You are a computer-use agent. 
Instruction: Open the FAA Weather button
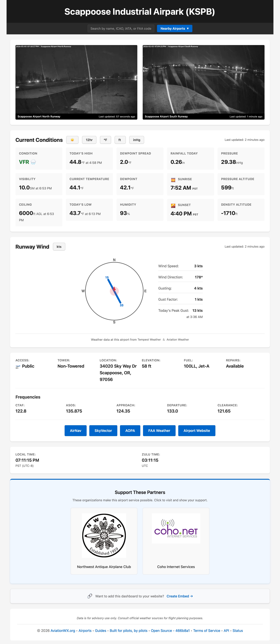tap(159, 430)
